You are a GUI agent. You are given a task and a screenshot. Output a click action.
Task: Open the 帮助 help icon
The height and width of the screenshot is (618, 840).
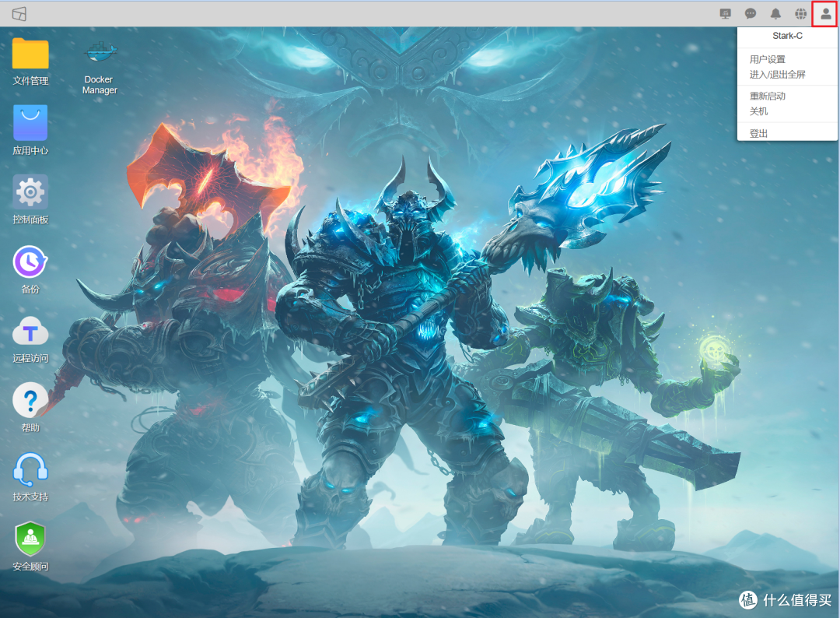click(x=30, y=400)
